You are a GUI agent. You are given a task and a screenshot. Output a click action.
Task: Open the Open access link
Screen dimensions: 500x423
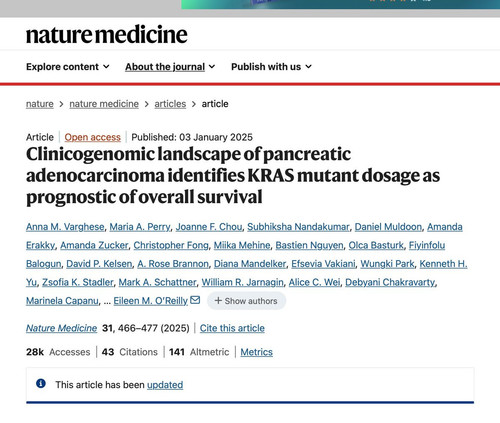93,137
